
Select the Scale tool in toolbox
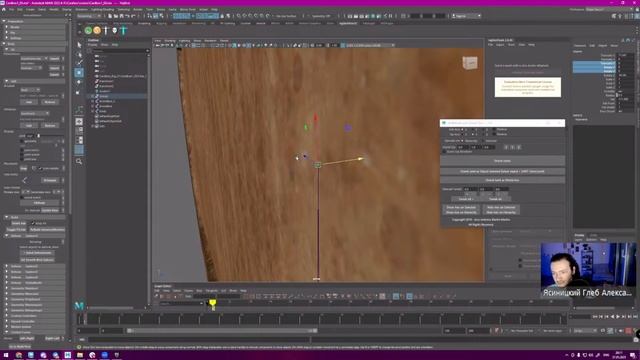79,92
